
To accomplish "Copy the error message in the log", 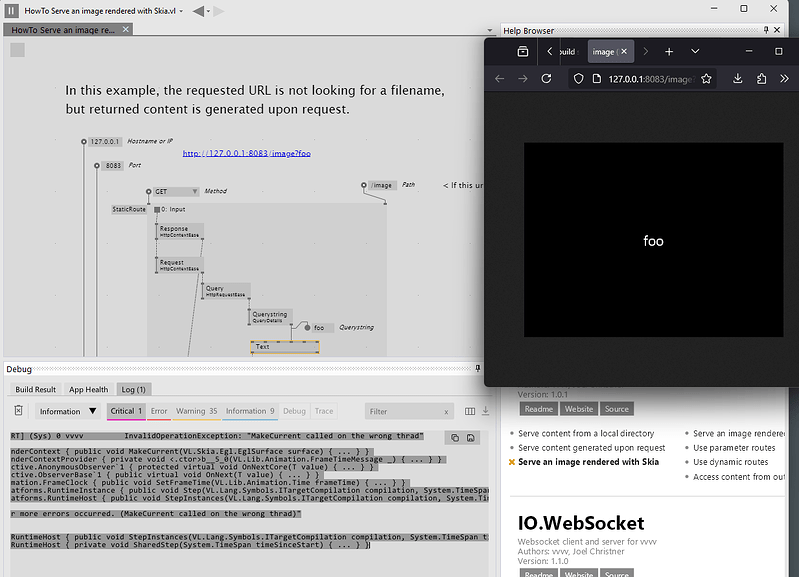I will click(x=455, y=437).
